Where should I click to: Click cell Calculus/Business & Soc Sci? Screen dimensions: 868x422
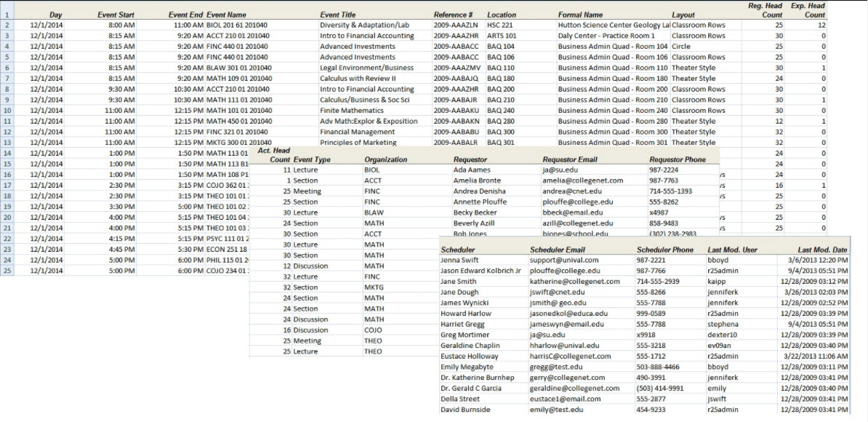364,100
